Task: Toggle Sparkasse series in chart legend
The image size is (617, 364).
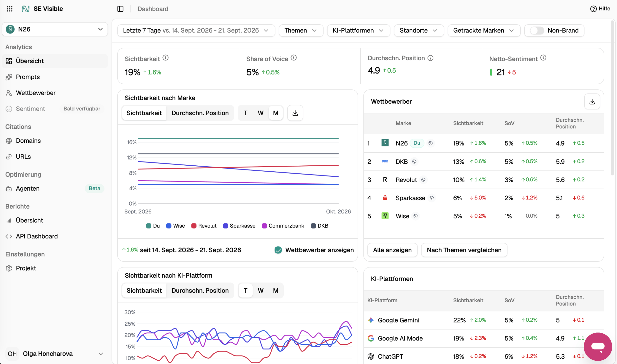Action: click(239, 226)
